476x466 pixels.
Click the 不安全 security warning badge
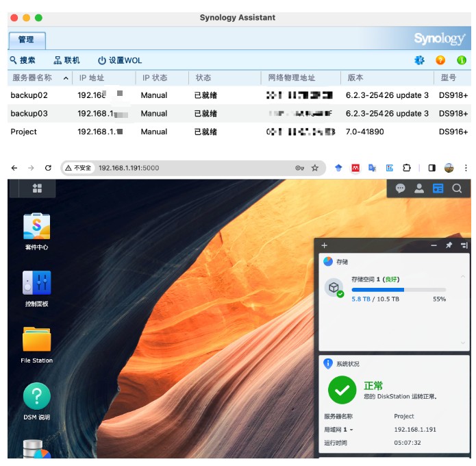click(x=79, y=168)
